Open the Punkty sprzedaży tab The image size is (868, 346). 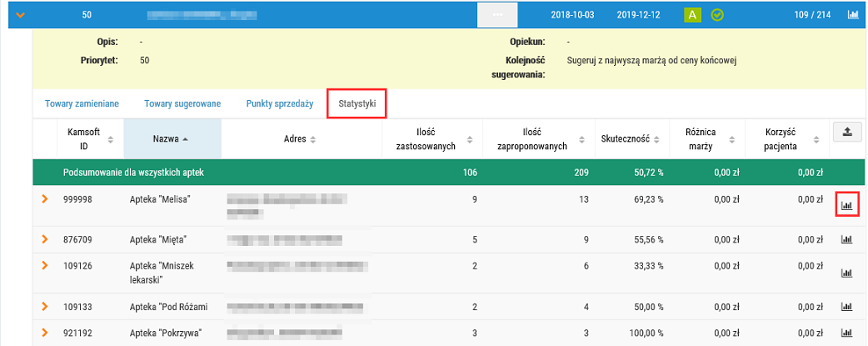tap(279, 104)
